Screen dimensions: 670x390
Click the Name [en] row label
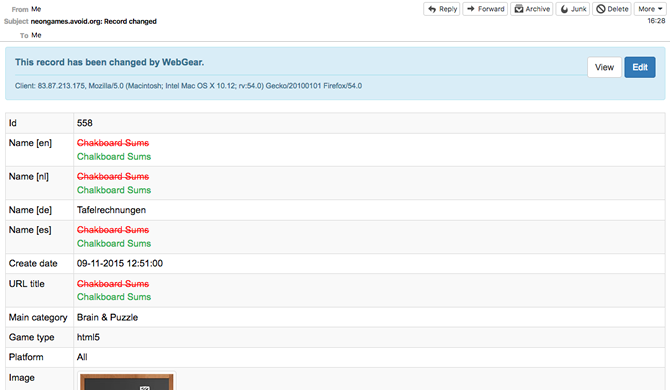pyautogui.click(x=30, y=143)
